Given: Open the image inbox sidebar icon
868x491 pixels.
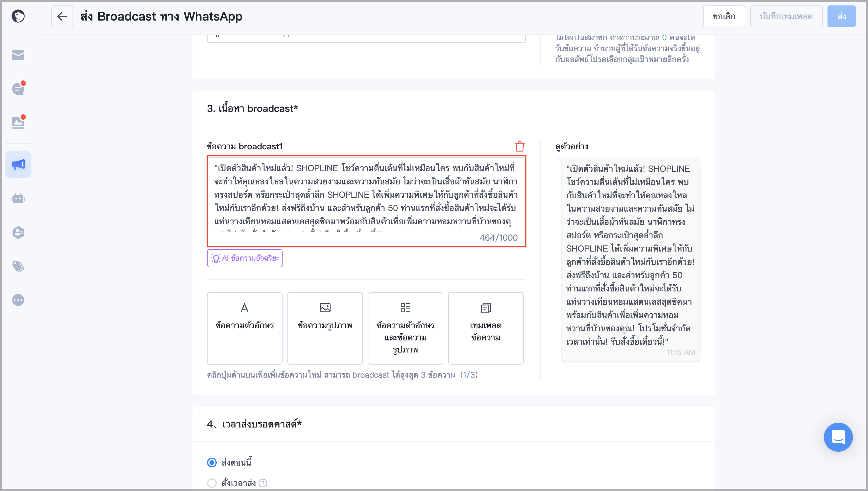Looking at the screenshot, I should tap(18, 122).
